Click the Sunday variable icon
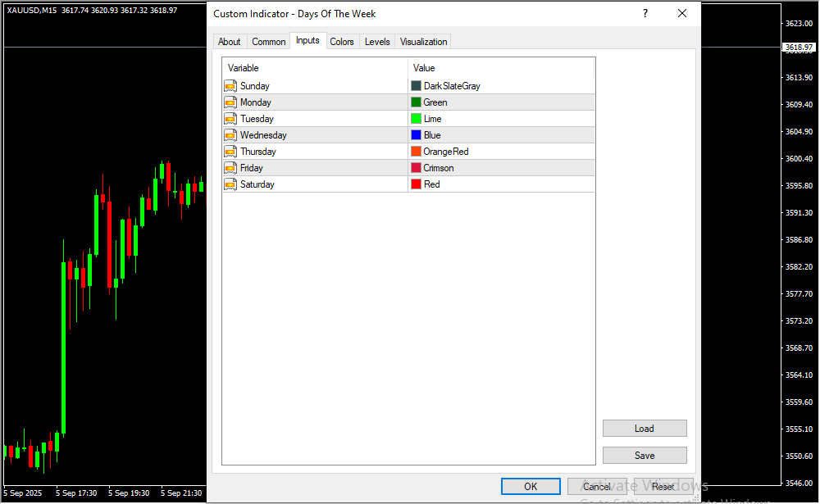Image resolution: width=820 pixels, height=504 pixels. click(x=230, y=86)
